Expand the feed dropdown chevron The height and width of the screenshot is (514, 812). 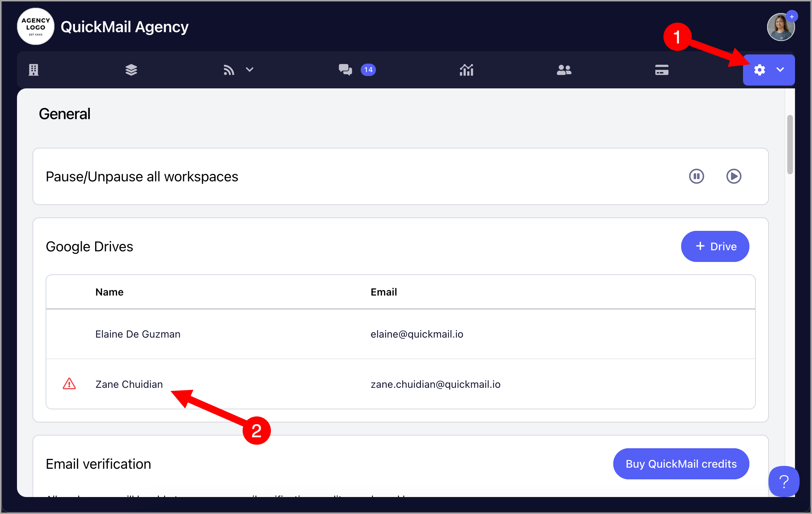pyautogui.click(x=250, y=70)
